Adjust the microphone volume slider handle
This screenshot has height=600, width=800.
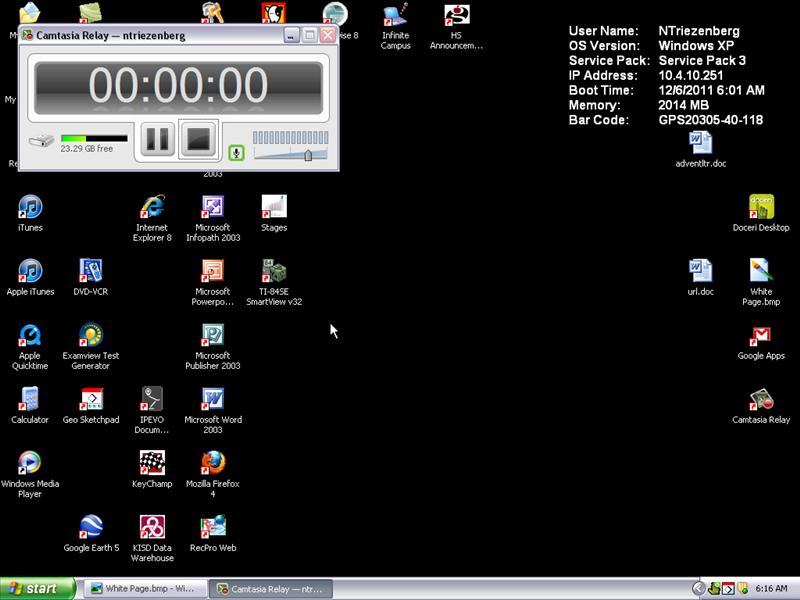pos(308,155)
